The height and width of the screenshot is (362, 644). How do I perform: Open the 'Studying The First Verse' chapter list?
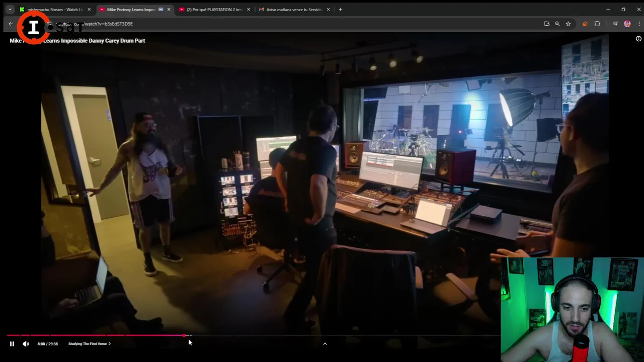(90, 344)
